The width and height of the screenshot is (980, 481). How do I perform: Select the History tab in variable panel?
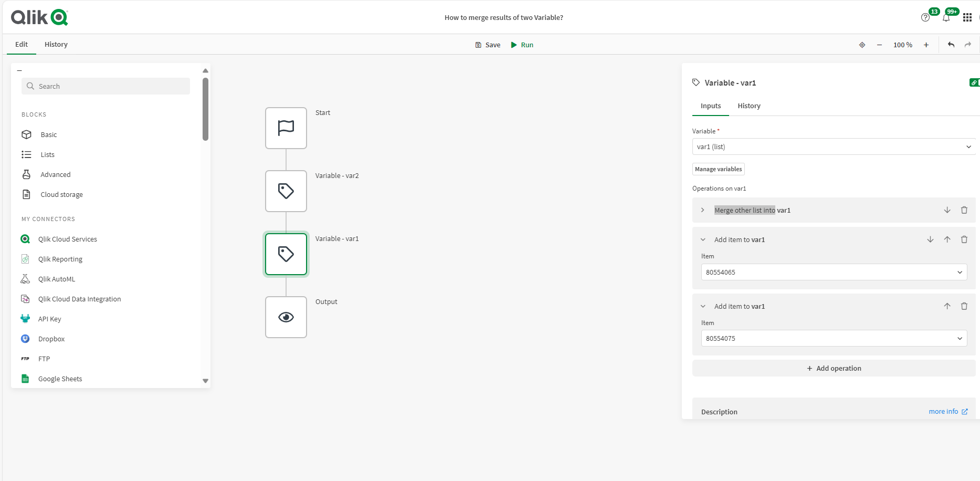[749, 106]
